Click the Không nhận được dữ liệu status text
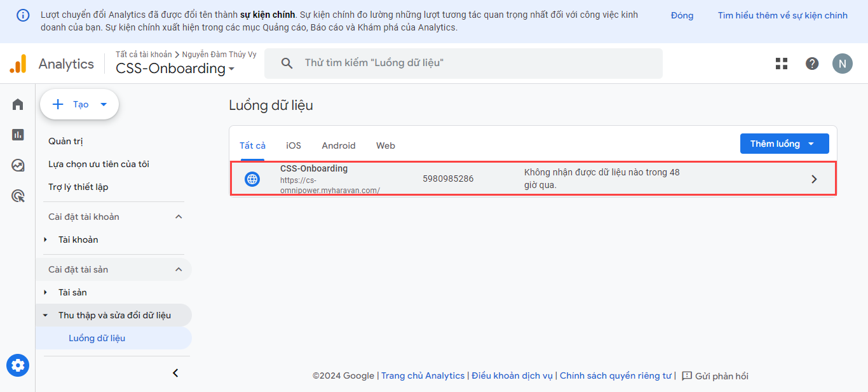The image size is (868, 392). [x=602, y=179]
